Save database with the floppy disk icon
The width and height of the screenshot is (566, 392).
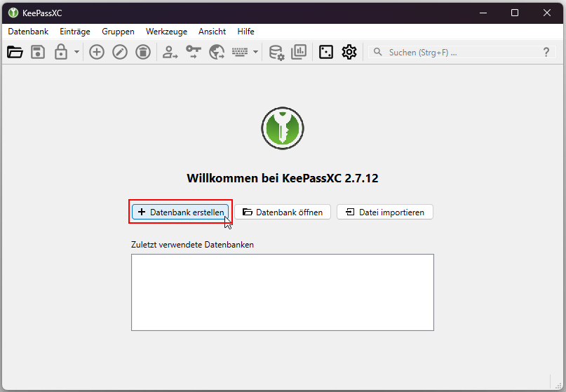(38, 53)
